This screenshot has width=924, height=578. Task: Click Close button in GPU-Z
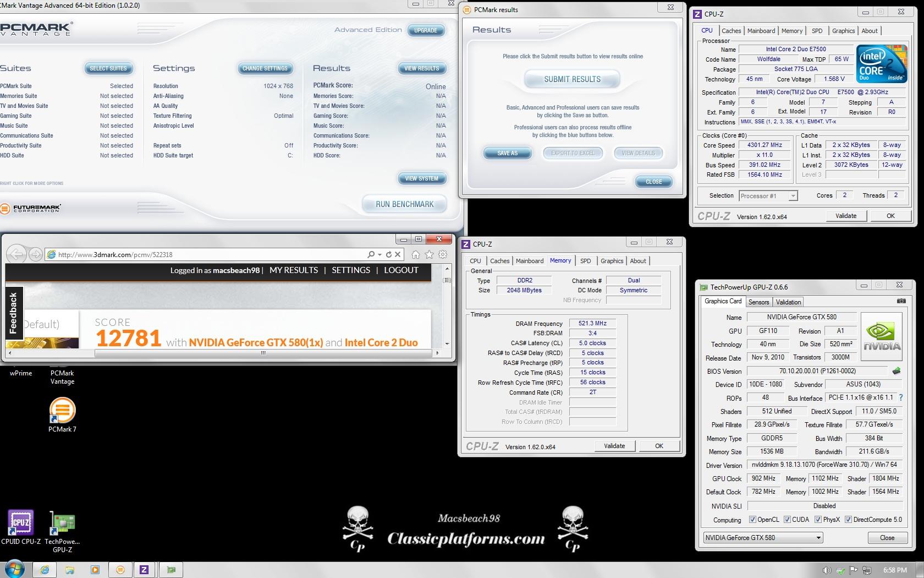(887, 538)
